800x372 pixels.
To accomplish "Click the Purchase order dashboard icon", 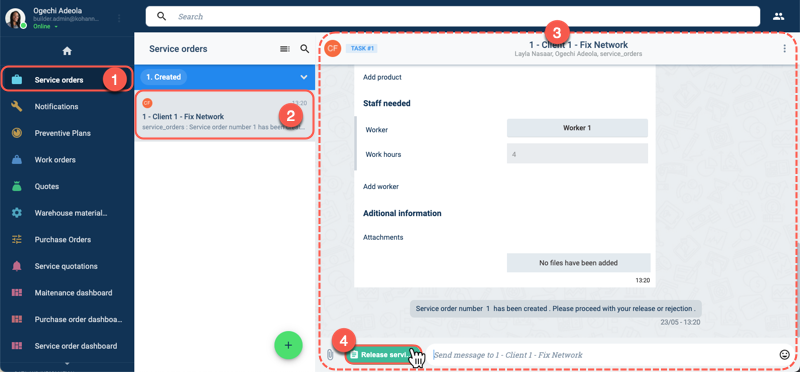I will click(17, 319).
